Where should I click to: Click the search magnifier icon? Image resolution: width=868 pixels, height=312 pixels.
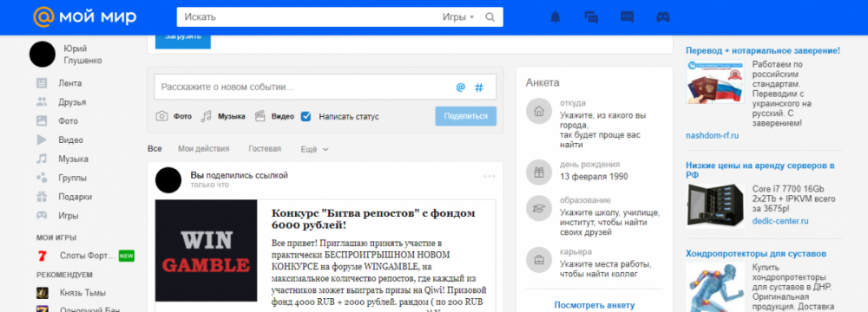[x=490, y=17]
